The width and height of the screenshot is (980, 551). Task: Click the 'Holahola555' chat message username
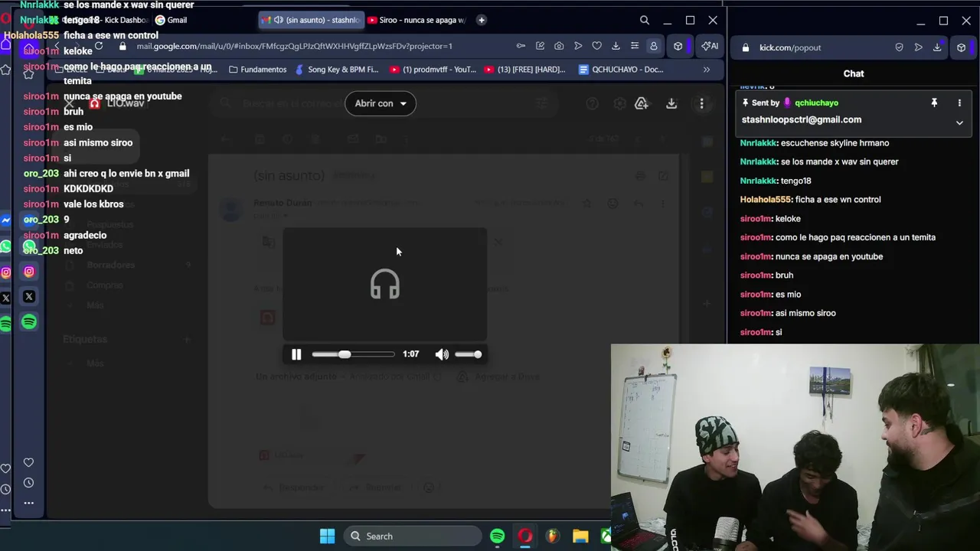point(766,200)
